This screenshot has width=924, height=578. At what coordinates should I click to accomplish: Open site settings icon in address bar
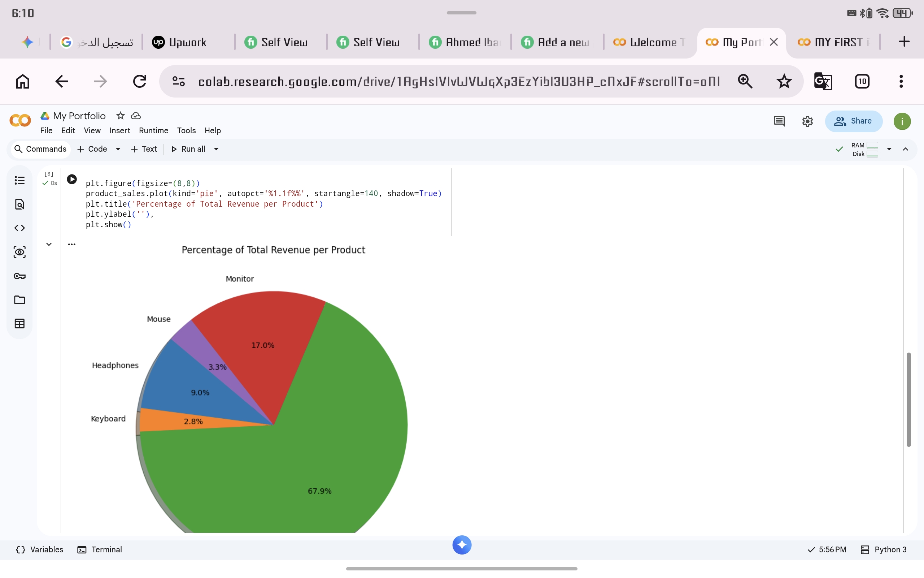tap(179, 81)
